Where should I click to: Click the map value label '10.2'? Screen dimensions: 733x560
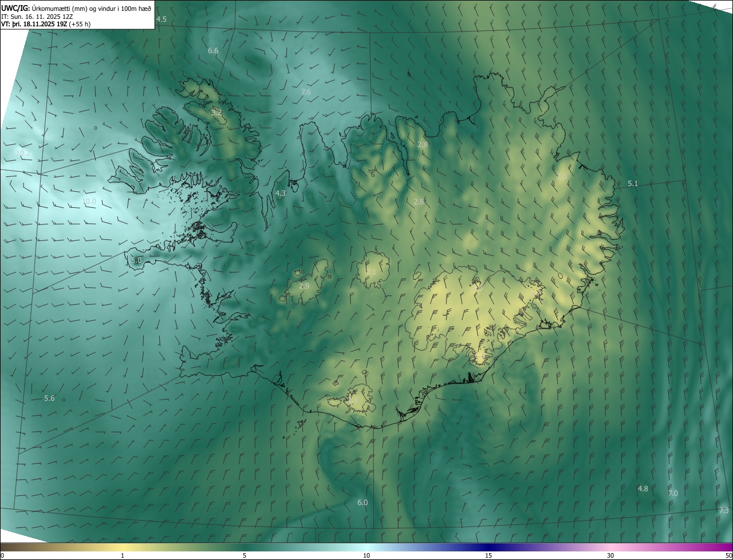click(x=23, y=153)
